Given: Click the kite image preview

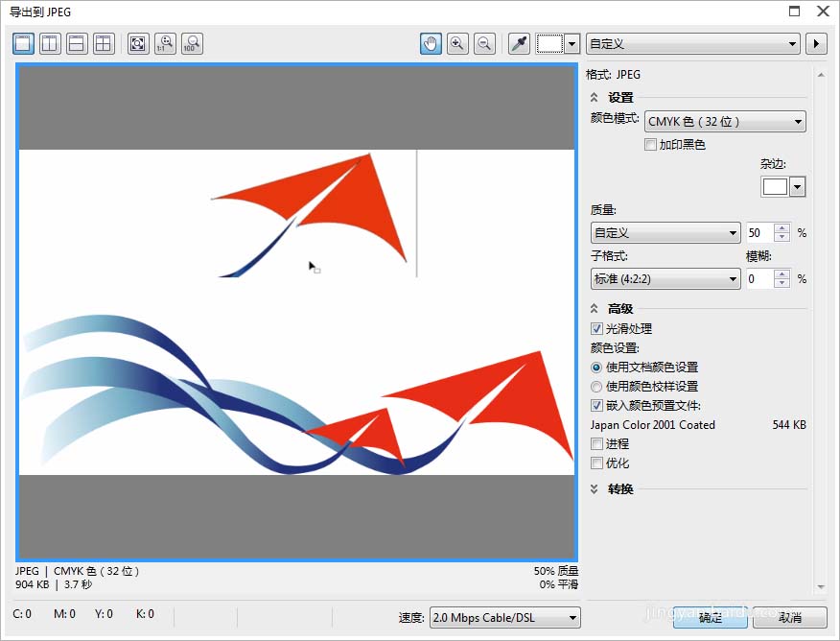Looking at the screenshot, I should point(297,312).
